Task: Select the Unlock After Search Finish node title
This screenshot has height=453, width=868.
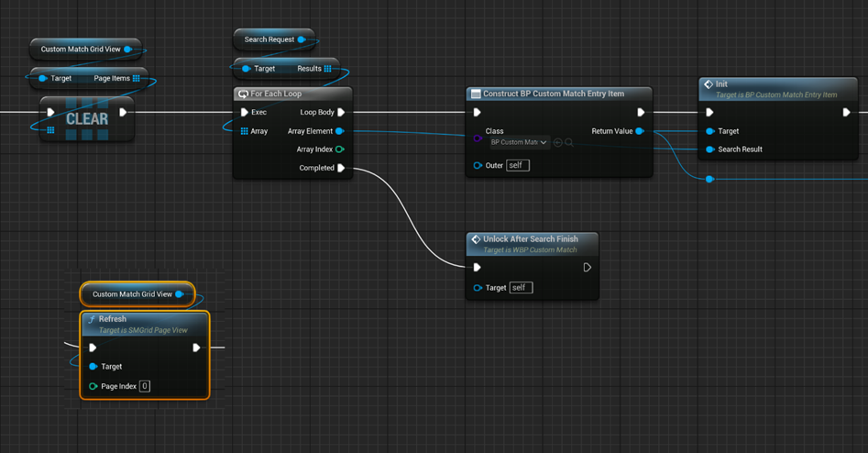Action: pyautogui.click(x=532, y=239)
